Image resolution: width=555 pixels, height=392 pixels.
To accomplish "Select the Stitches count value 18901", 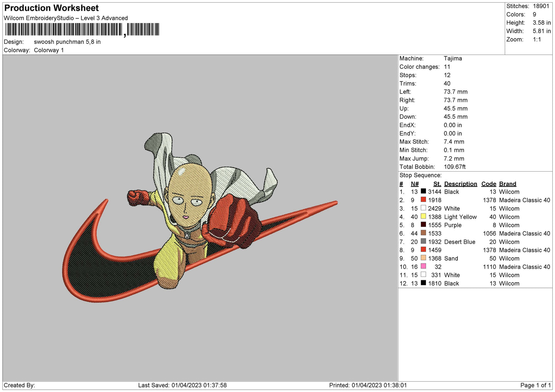I will (541, 6).
